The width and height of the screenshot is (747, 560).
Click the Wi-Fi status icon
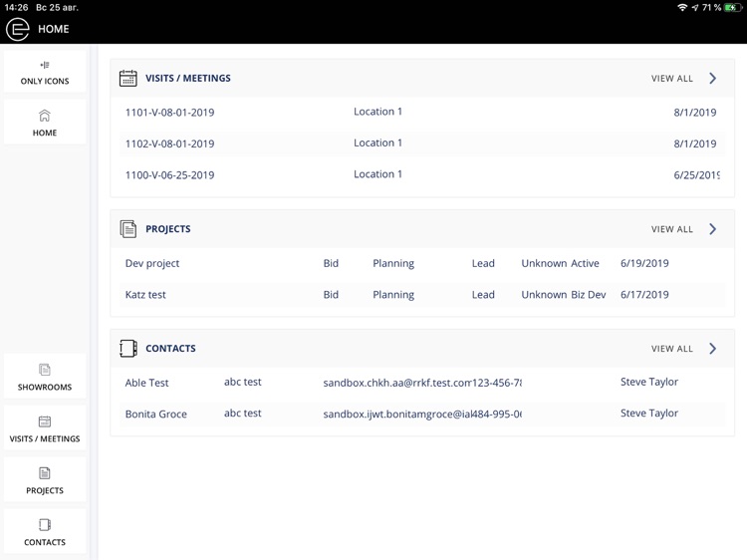click(682, 8)
